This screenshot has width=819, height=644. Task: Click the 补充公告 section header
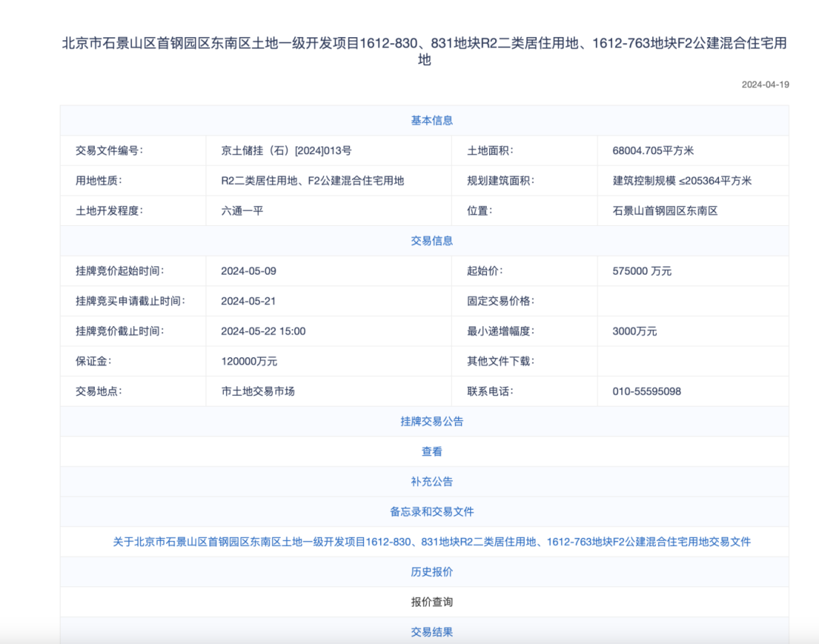(x=431, y=482)
